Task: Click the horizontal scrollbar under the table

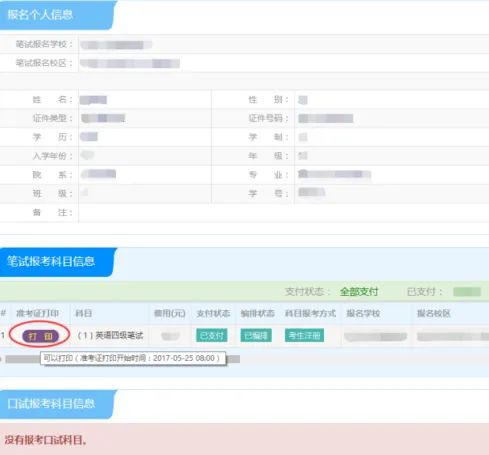Action: (x=122, y=359)
